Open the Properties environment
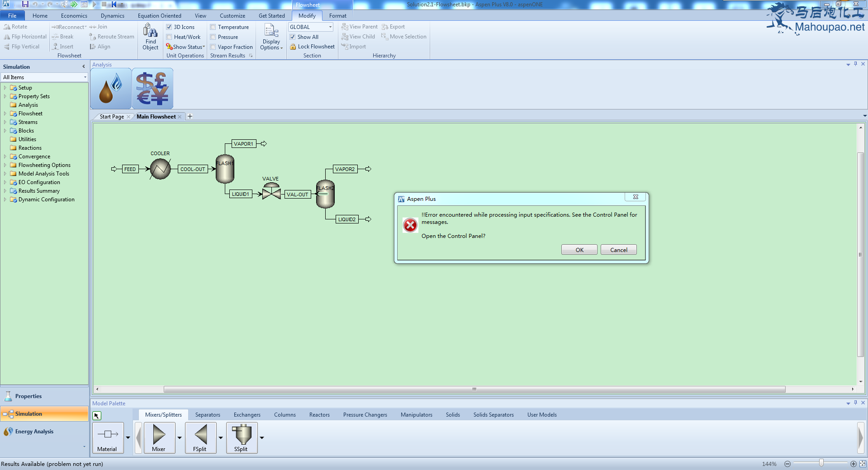This screenshot has width=868, height=470. [44, 396]
